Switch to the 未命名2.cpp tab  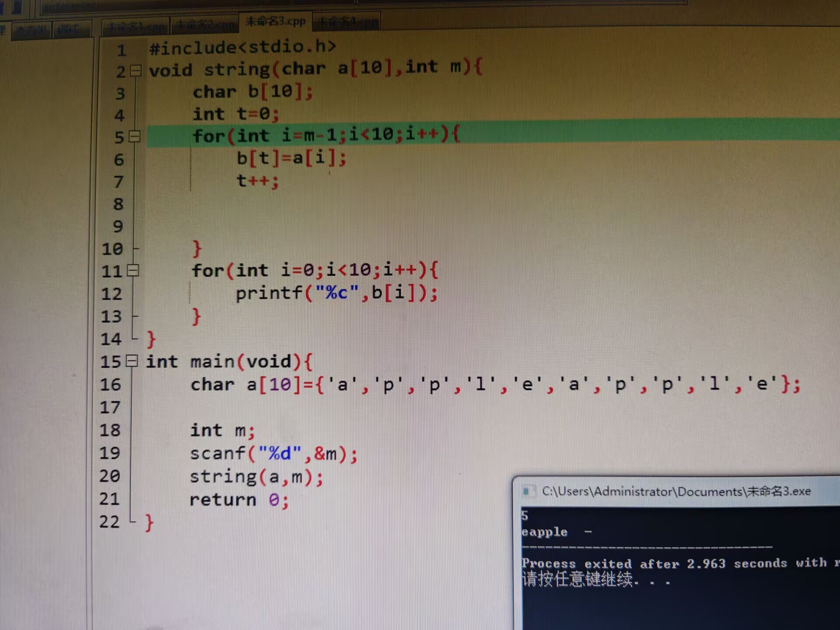click(x=205, y=25)
